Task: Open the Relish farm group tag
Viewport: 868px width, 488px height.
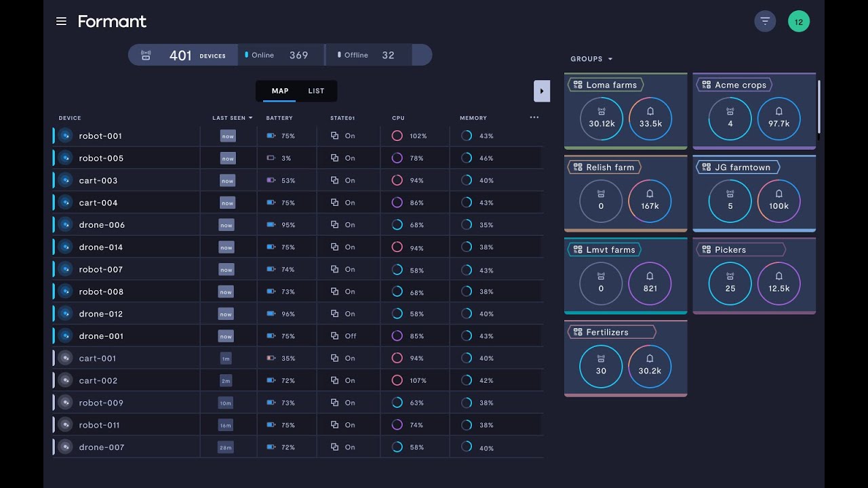Action: (x=604, y=167)
